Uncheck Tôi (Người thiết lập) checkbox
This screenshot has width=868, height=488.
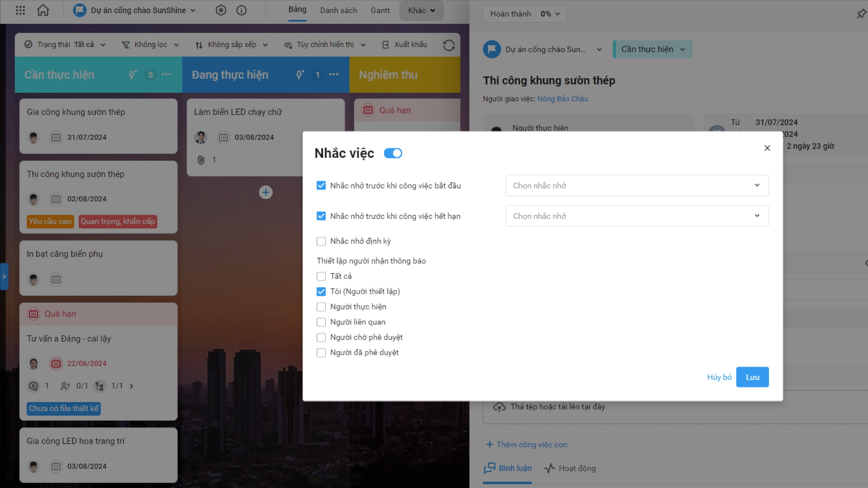pyautogui.click(x=321, y=291)
